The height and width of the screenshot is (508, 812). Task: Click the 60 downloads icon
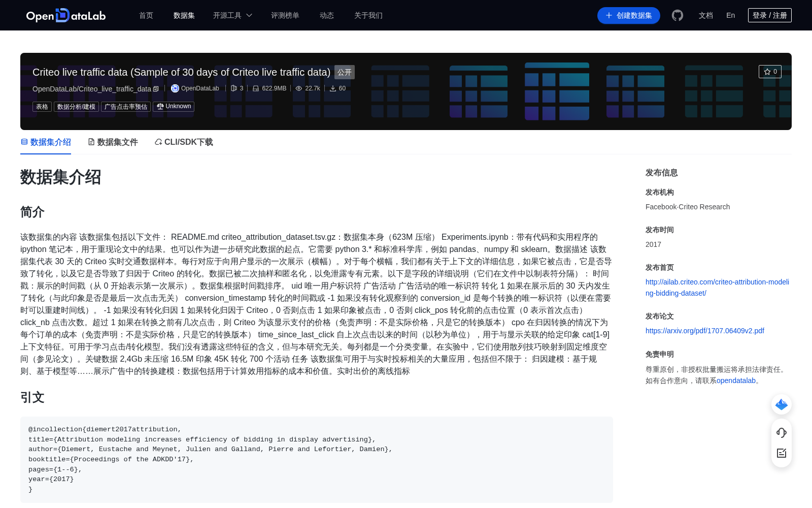(333, 88)
